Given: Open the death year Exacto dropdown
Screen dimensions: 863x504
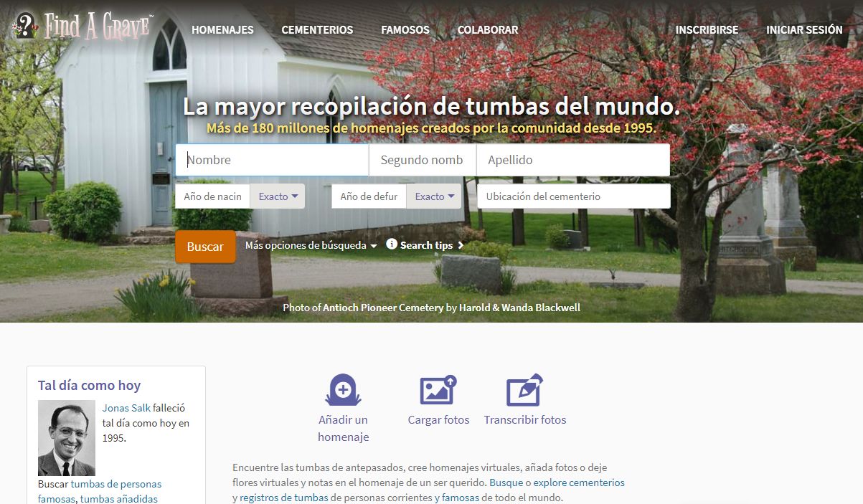Looking at the screenshot, I should (434, 196).
